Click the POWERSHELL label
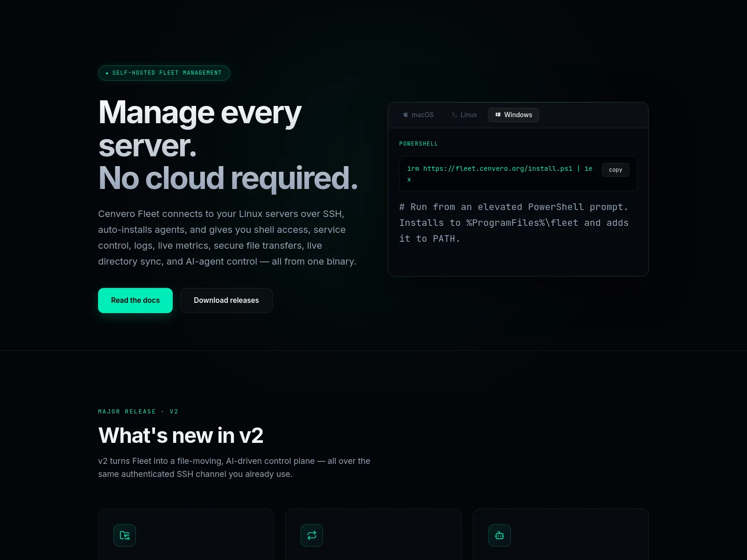The image size is (747, 560). pos(419,144)
